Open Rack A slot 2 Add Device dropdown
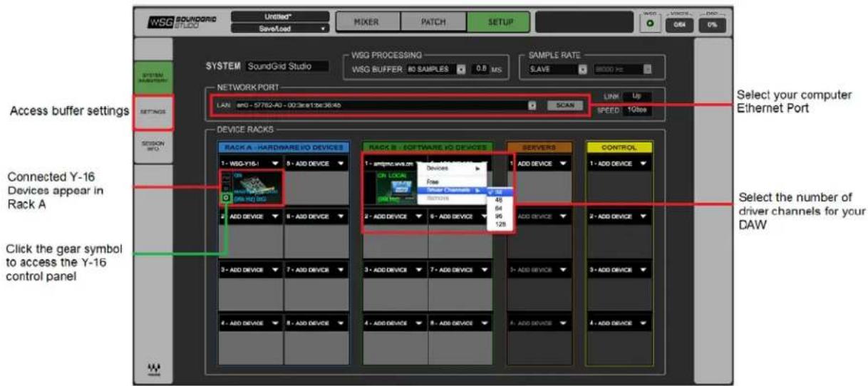 coord(250,216)
